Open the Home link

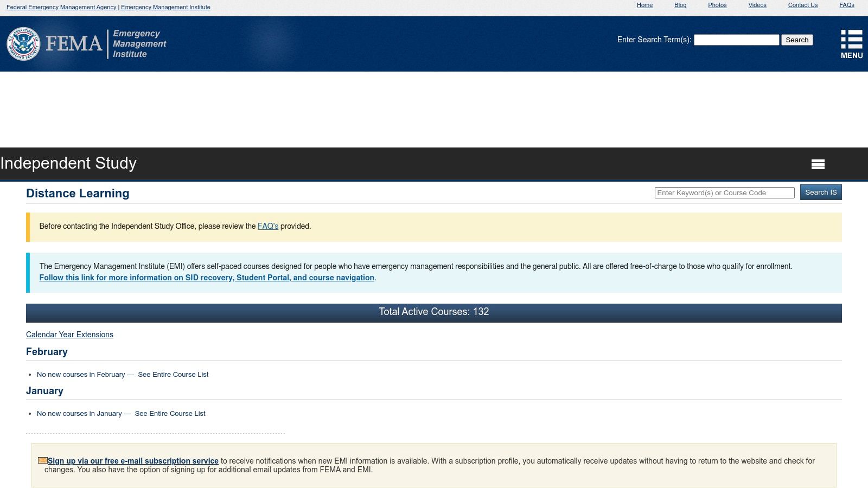pos(644,5)
